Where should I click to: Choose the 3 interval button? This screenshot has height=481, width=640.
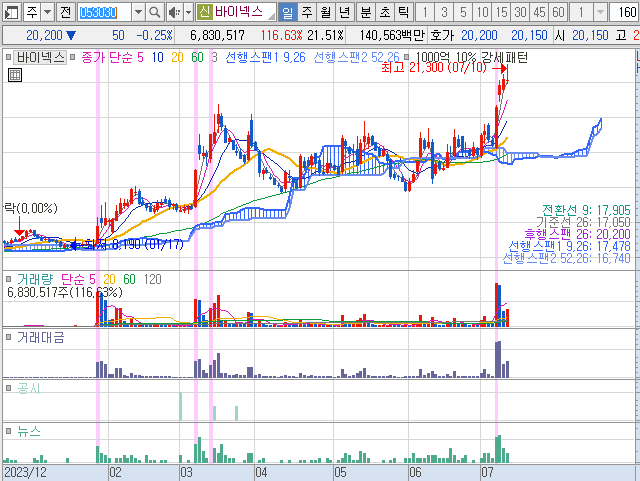point(444,13)
